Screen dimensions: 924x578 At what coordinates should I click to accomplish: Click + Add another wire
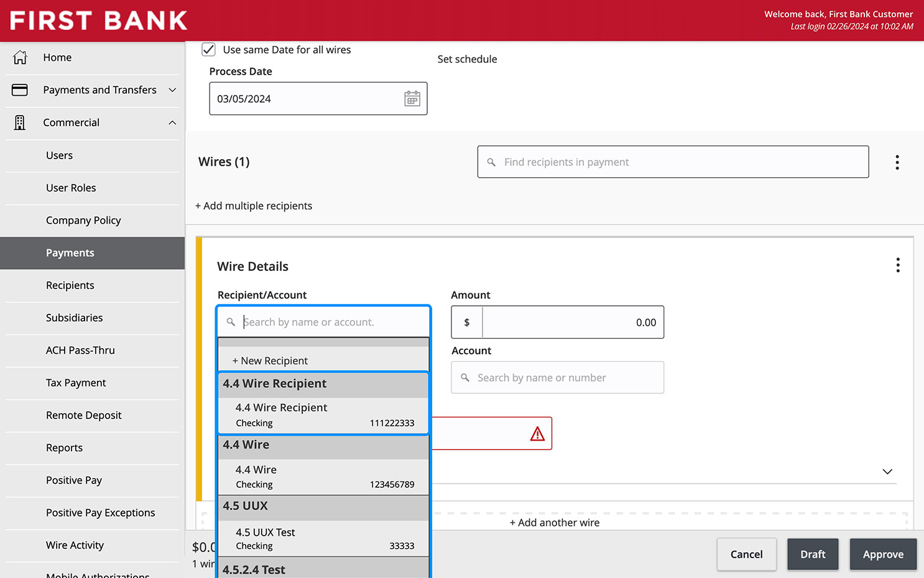(x=555, y=523)
